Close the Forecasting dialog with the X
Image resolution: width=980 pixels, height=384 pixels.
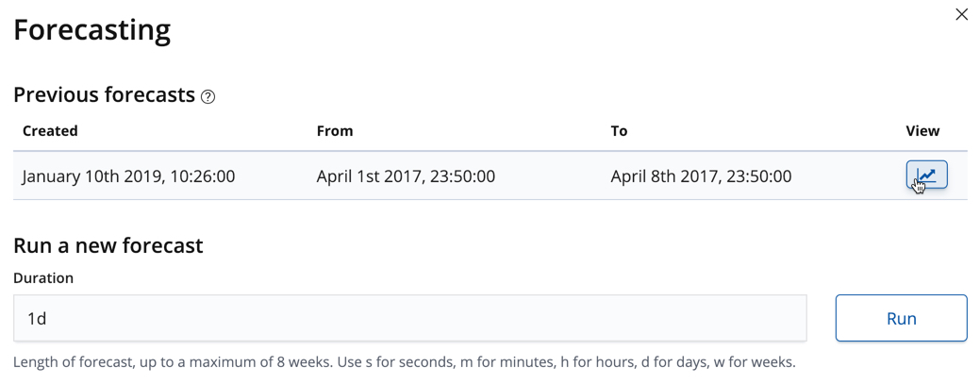[x=961, y=14]
